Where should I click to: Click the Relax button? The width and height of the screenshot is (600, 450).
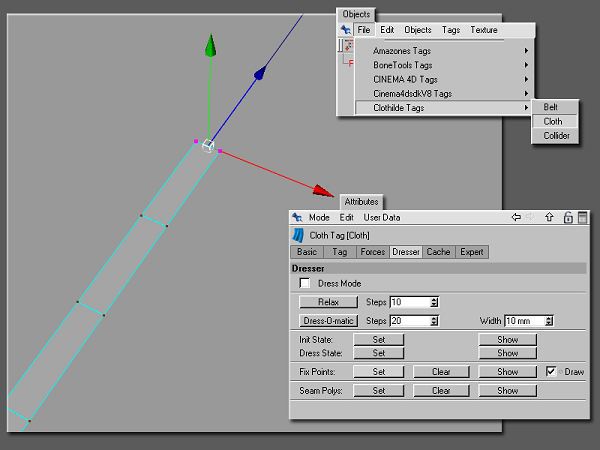[x=328, y=302]
